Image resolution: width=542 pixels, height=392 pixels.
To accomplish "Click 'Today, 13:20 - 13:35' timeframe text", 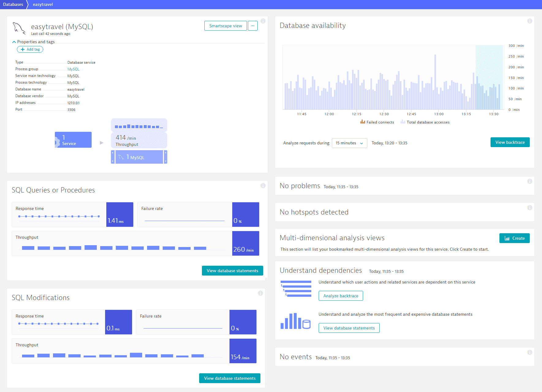I will click(389, 143).
